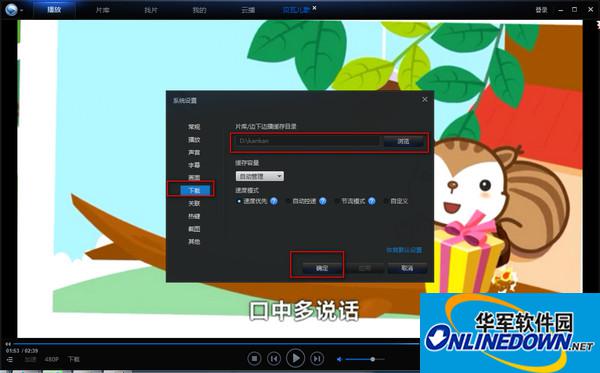Open 热键 settings category
The image size is (600, 373).
pyautogui.click(x=194, y=216)
